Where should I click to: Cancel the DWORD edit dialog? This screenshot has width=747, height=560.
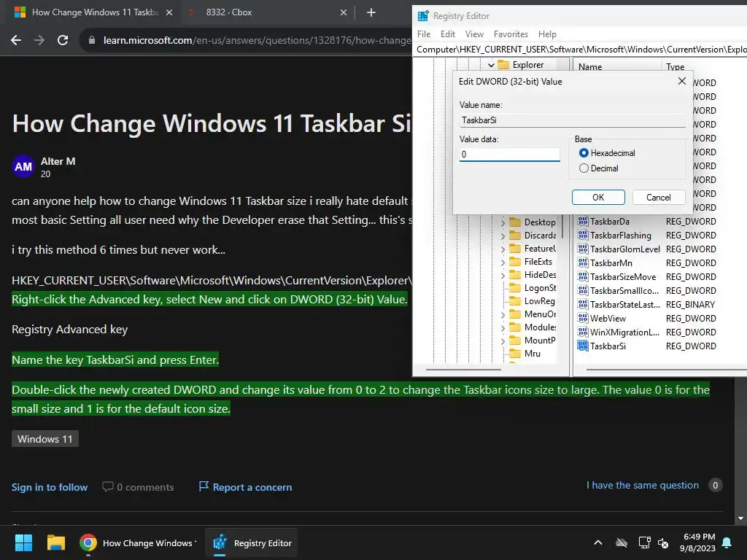[x=659, y=197]
